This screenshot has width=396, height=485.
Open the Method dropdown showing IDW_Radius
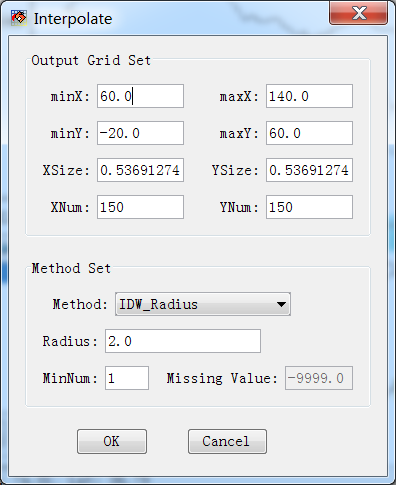coord(203,304)
